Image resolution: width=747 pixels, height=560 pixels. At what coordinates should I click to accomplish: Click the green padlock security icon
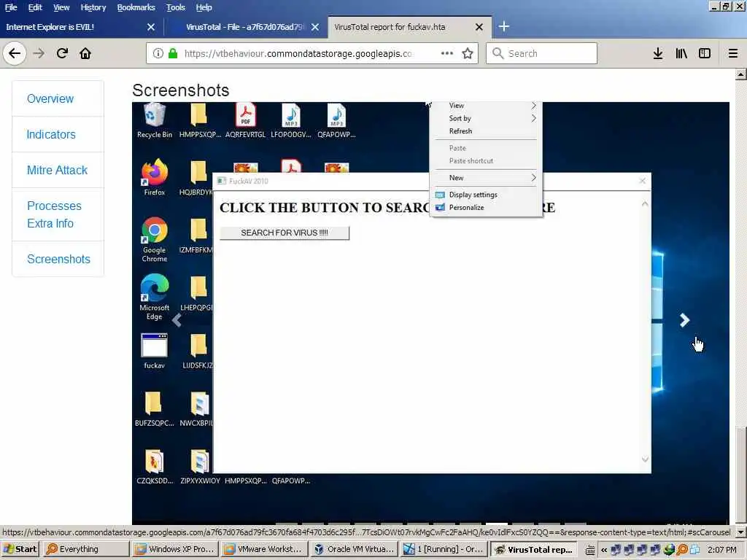click(174, 53)
